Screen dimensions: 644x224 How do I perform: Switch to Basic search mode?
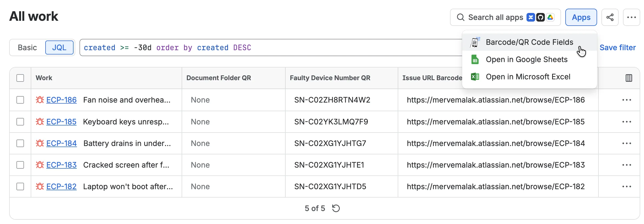click(27, 47)
